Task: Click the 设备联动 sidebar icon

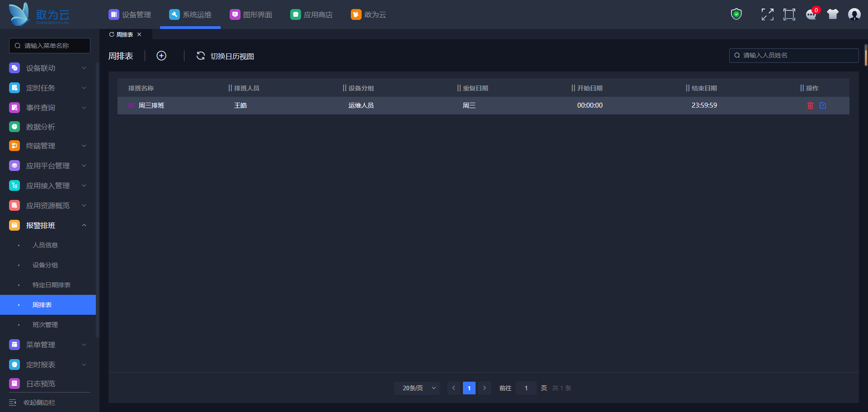Action: [x=14, y=68]
